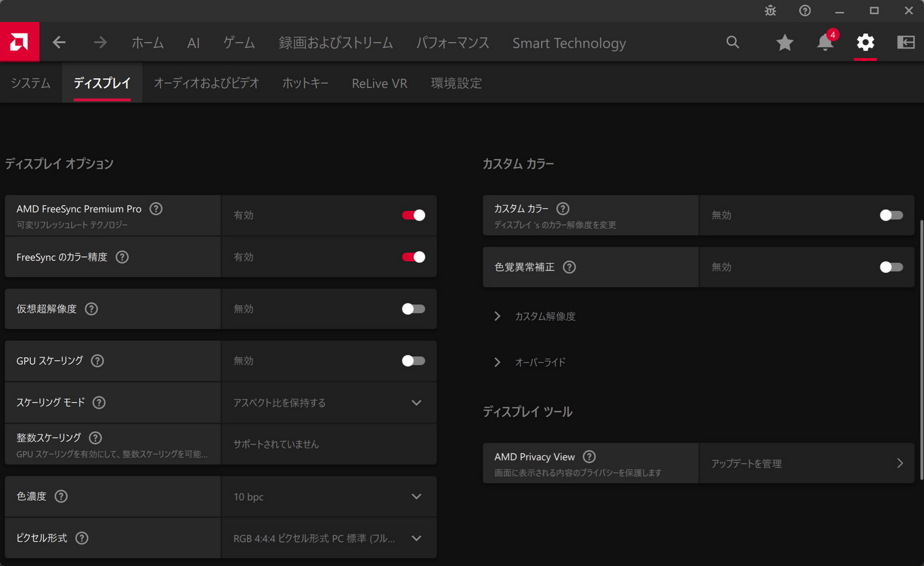This screenshot has width=924, height=566.
Task: Click the bug report icon in titlebar
Action: click(x=770, y=10)
